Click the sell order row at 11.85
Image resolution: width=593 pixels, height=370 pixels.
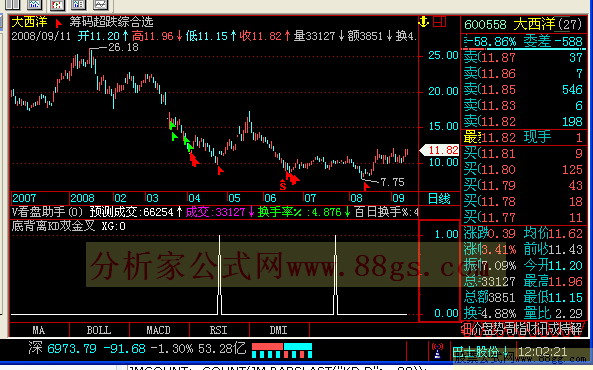pyautogui.click(x=523, y=90)
